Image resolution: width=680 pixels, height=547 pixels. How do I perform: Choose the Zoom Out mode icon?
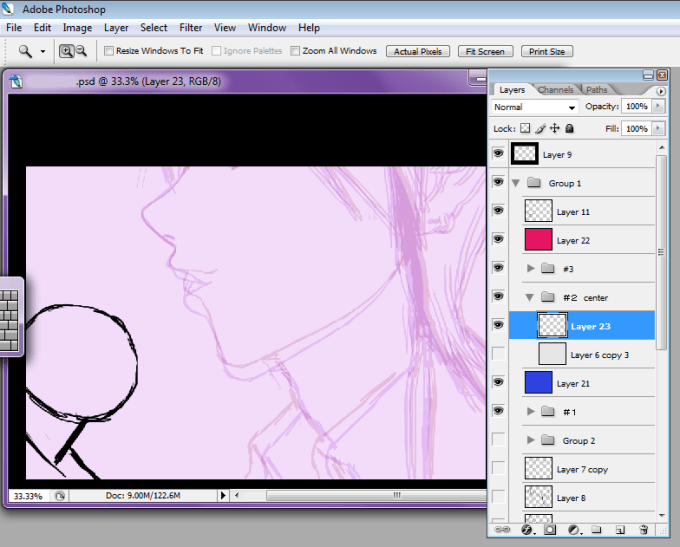(x=81, y=51)
